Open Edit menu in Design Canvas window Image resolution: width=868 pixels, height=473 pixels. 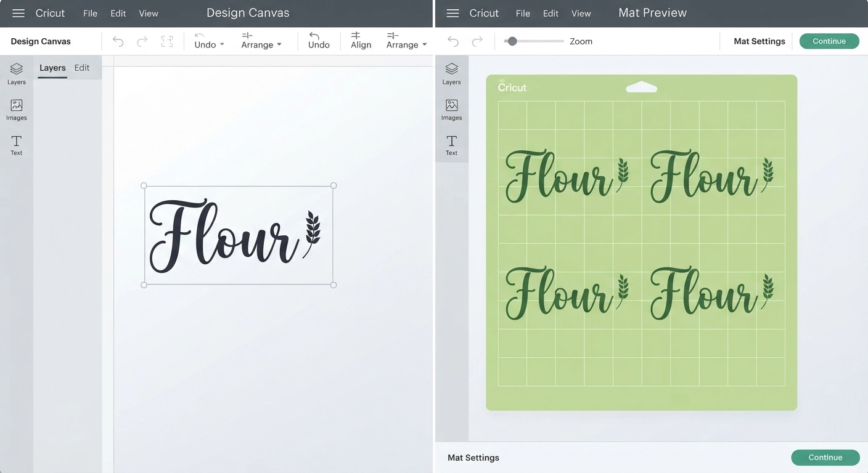tap(118, 13)
